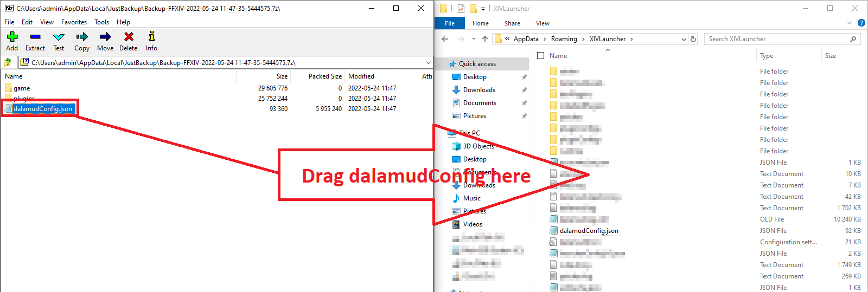
Task: Click the Move toolbar icon in 7-Zip
Action: 105,41
